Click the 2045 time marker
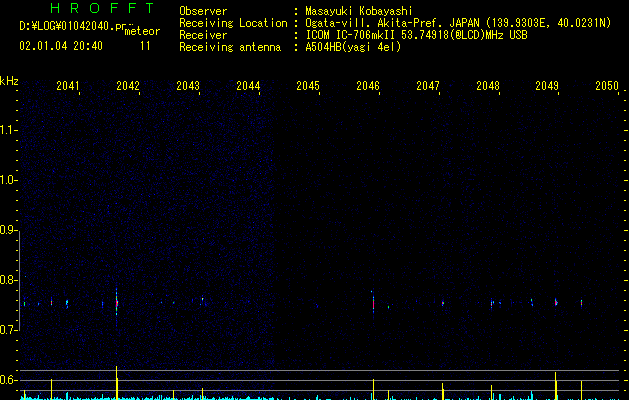Screen dimensions: 629x400 [308, 86]
